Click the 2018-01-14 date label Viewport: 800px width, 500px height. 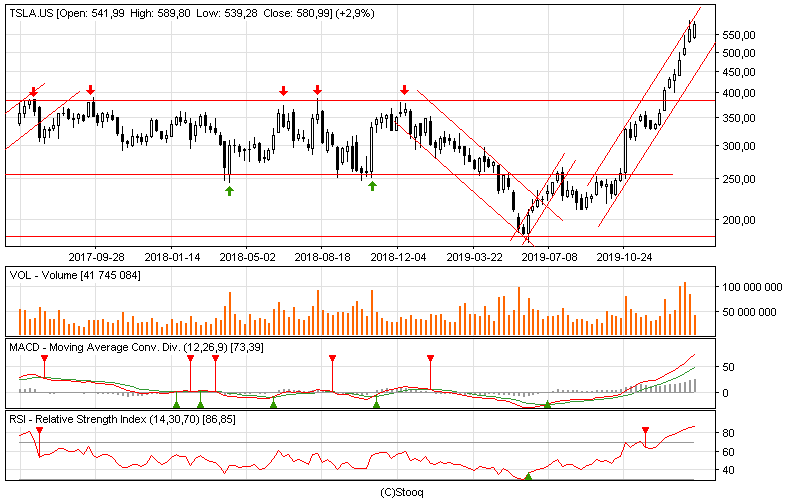[172, 257]
